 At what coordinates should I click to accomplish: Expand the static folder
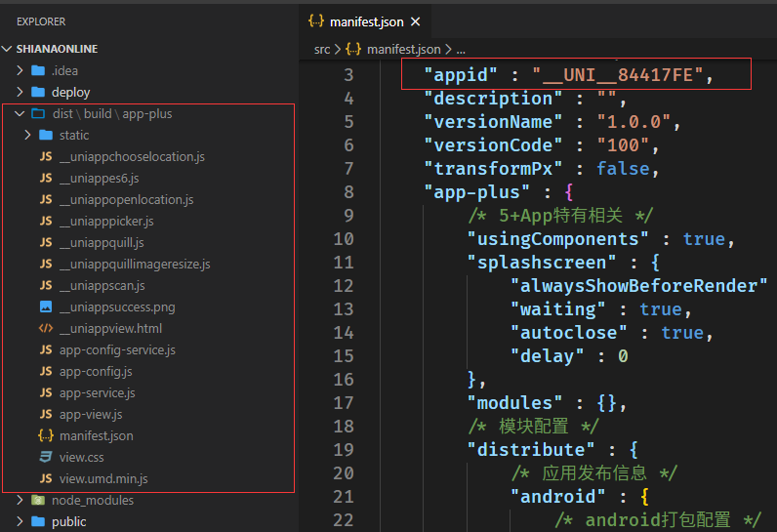point(27,135)
